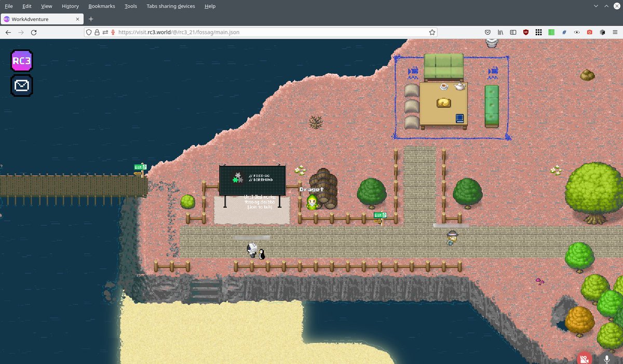This screenshot has width=623, height=364.
Task: Toggle the microphone button in the corner
Action: tap(607, 359)
